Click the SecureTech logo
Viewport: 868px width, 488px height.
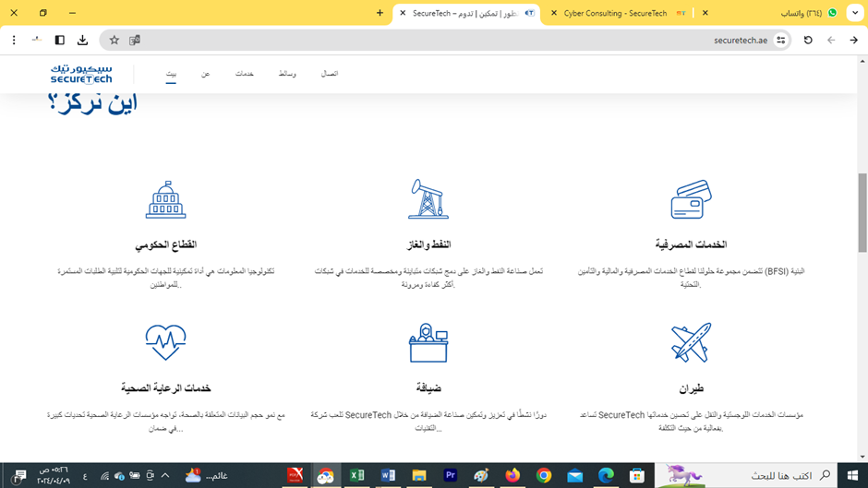(81, 74)
